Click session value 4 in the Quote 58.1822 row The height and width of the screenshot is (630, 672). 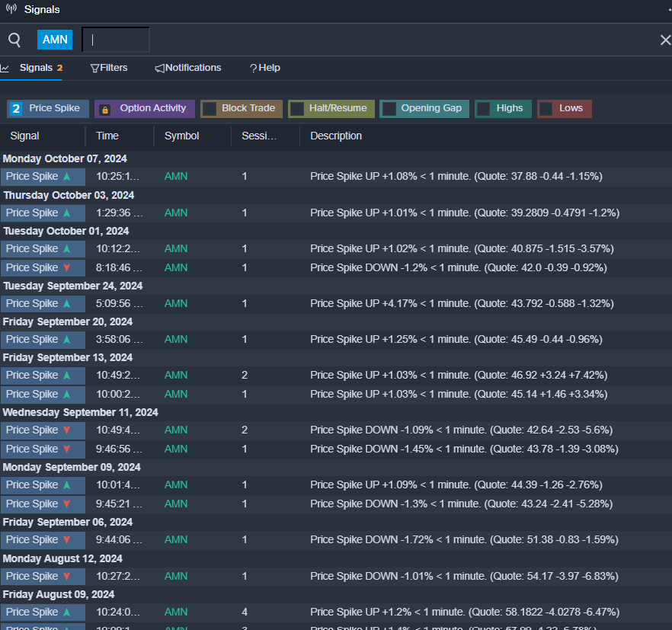point(245,612)
